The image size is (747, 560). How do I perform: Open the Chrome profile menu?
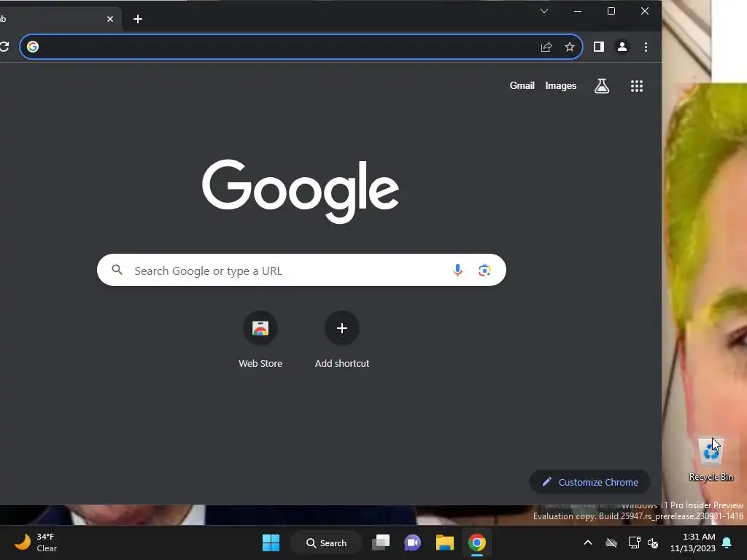622,47
